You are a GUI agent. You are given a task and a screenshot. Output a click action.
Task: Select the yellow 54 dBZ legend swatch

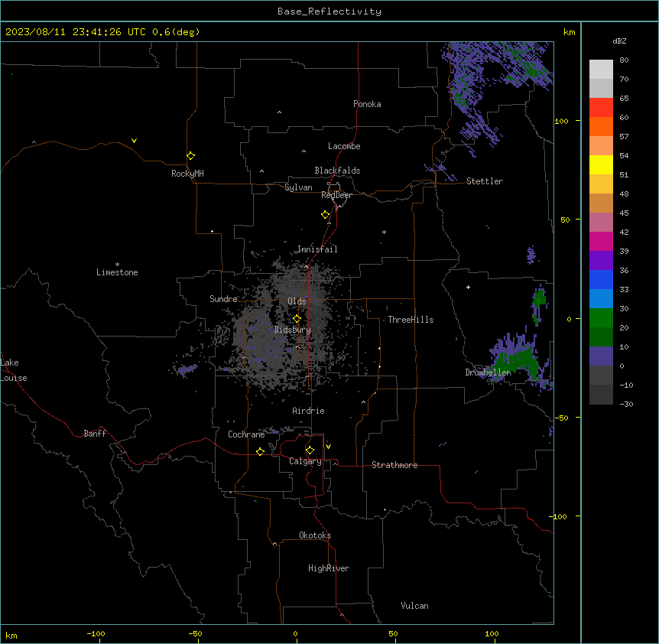[601, 164]
